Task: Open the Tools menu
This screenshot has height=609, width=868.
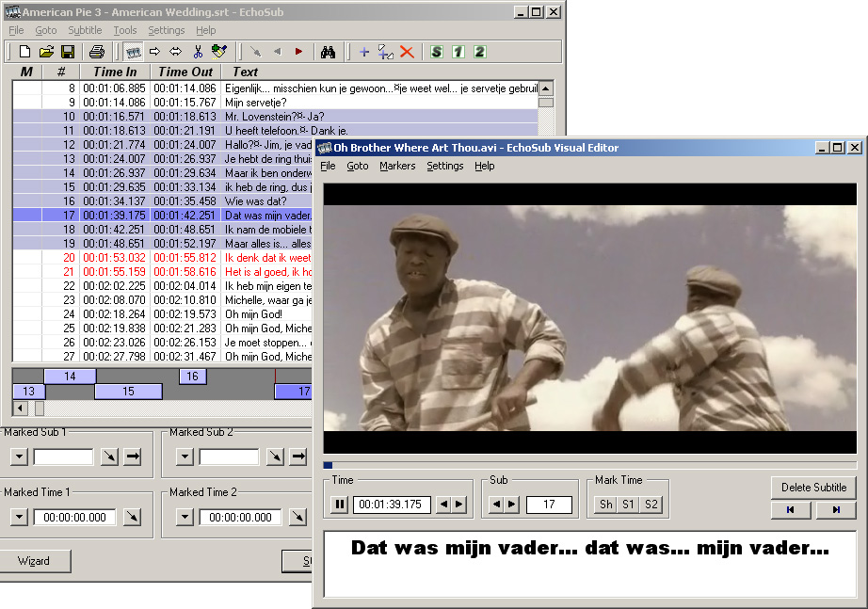Action: [125, 30]
